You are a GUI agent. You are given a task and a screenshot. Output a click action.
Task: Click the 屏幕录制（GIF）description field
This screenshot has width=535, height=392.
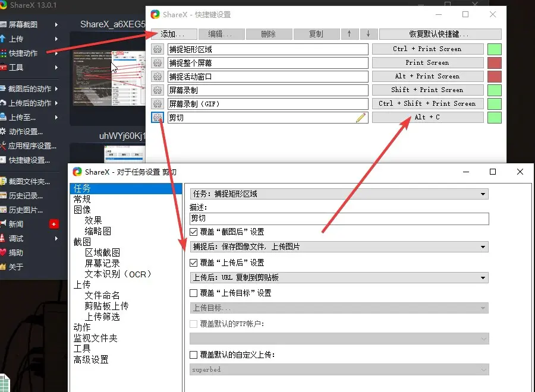tap(268, 103)
